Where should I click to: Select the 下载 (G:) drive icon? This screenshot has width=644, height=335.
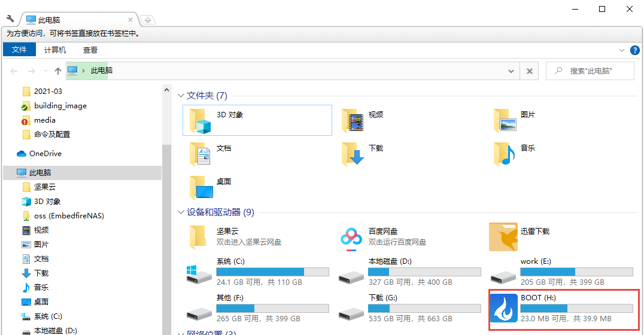(x=351, y=315)
